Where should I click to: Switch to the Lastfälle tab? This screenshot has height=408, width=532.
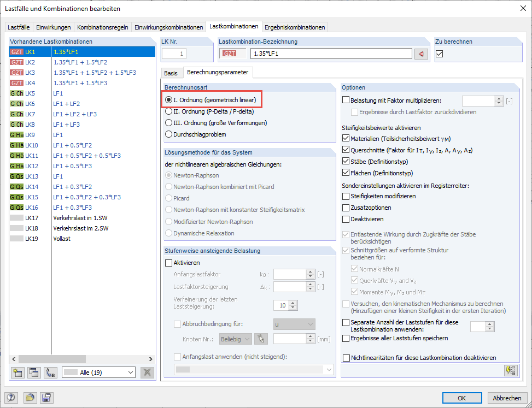tap(19, 27)
